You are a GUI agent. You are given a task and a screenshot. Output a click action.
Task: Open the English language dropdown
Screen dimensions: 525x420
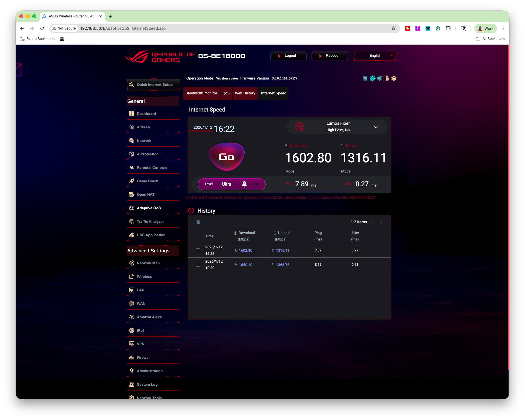[375, 56]
